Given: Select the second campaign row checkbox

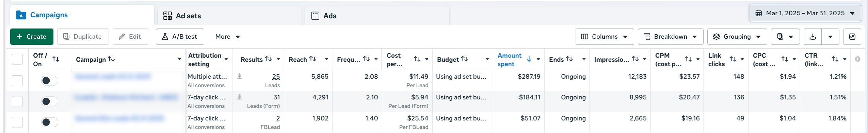Looking at the screenshot, I should (x=17, y=101).
